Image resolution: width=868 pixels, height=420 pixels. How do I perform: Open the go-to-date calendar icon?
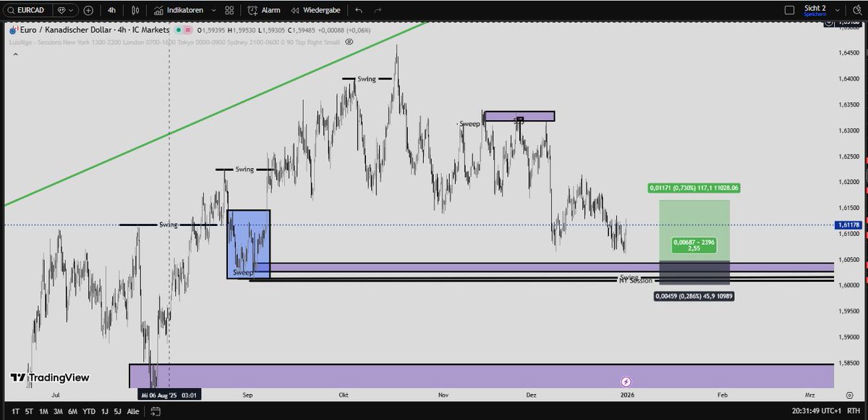156,411
